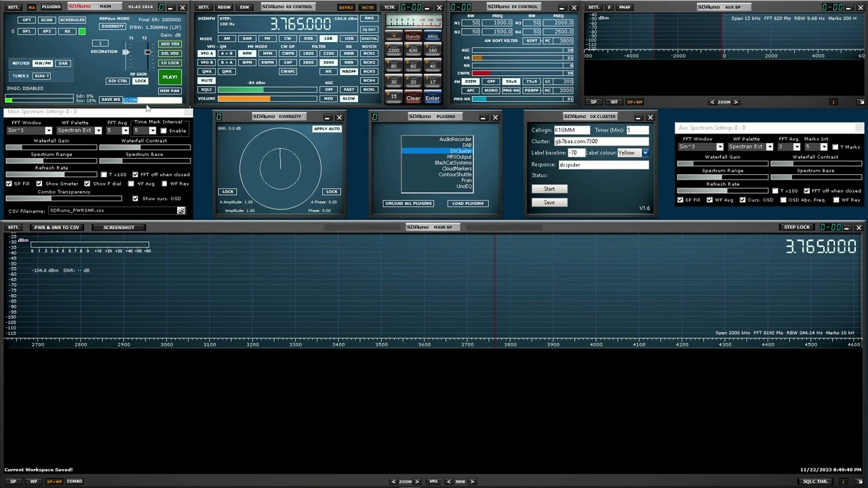Click the Aux SP resize arrow icon
The width and height of the screenshot is (868, 488).
click(861, 102)
